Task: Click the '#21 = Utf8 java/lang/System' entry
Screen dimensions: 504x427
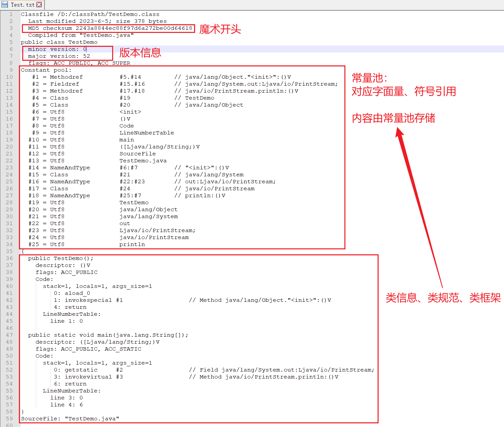Action: click(x=103, y=216)
